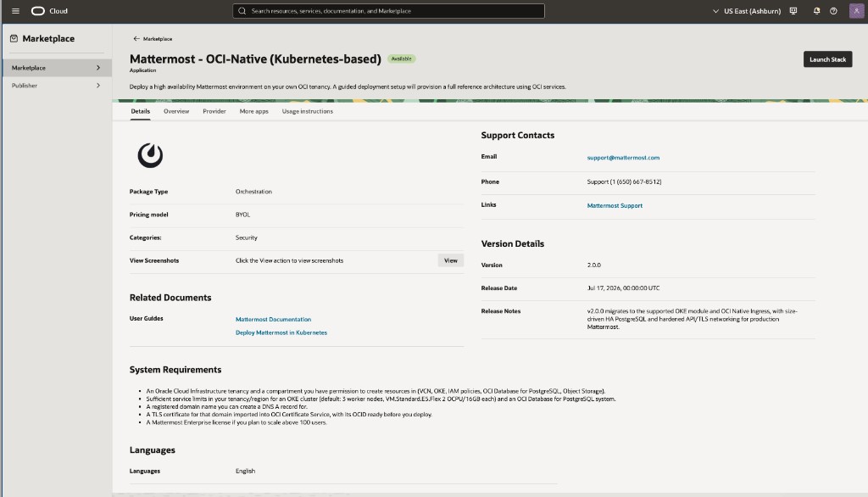Click the Related Documents heading
This screenshot has height=497, width=868.
pyautogui.click(x=170, y=298)
